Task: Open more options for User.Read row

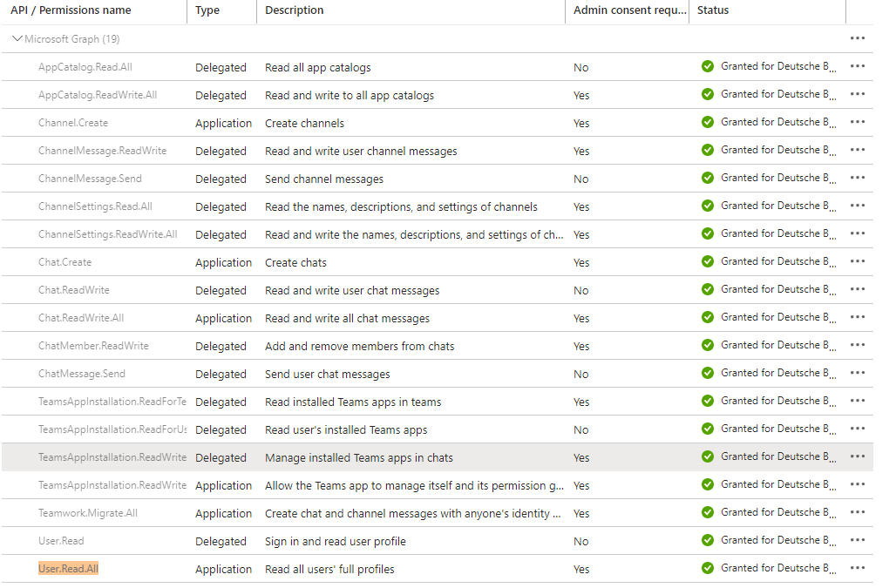Action: coord(857,541)
